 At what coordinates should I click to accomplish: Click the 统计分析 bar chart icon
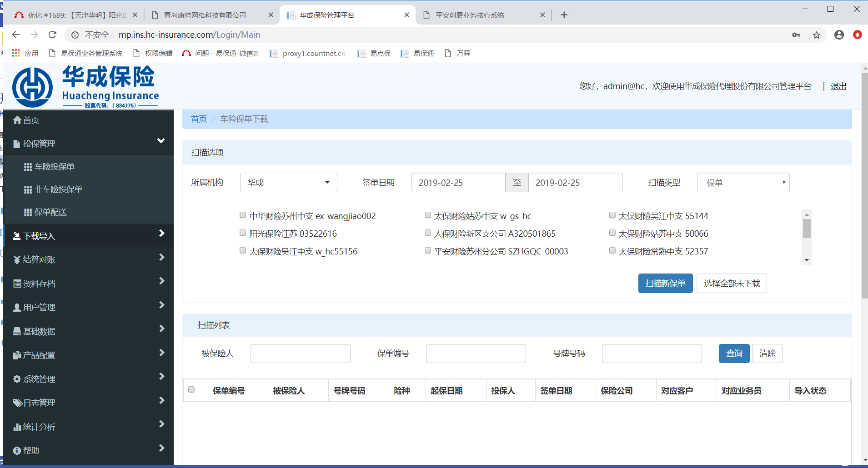[17, 427]
